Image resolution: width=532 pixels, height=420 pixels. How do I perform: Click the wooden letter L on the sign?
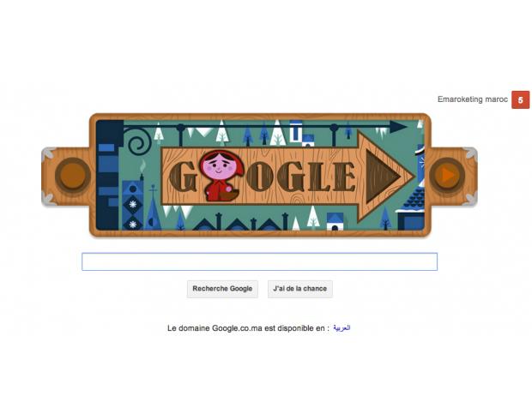coord(319,177)
